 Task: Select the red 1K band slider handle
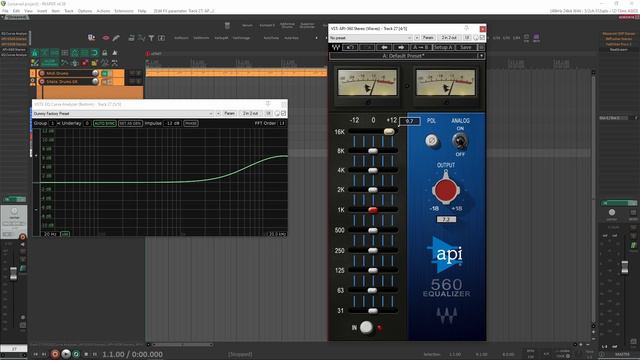click(x=373, y=210)
